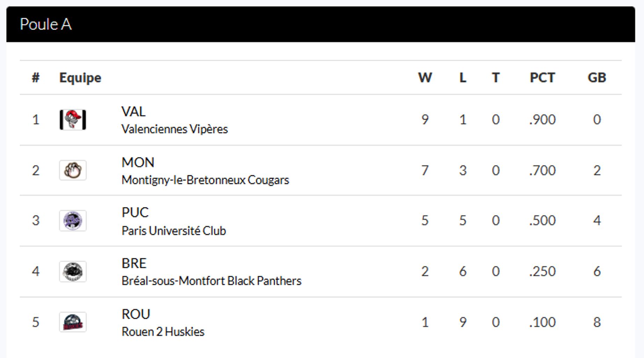Open the Valenciennes Vipères team name
Image resolution: width=644 pixels, height=358 pixels.
coord(174,129)
